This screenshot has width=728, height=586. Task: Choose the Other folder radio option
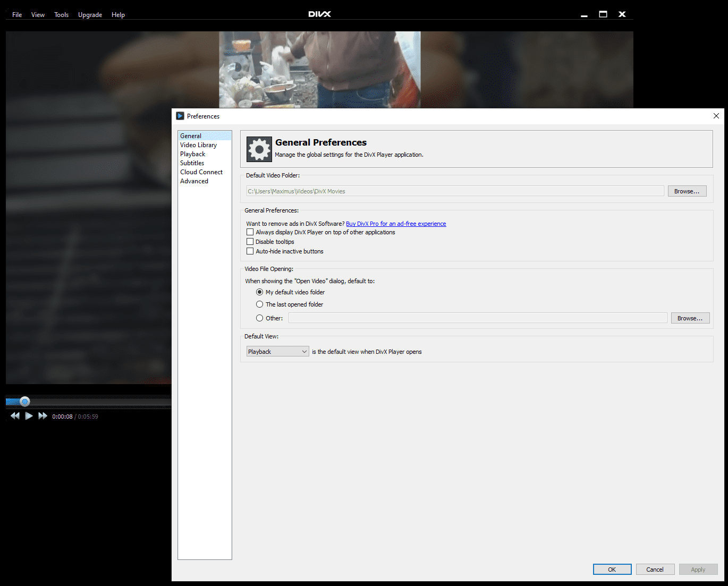click(259, 318)
